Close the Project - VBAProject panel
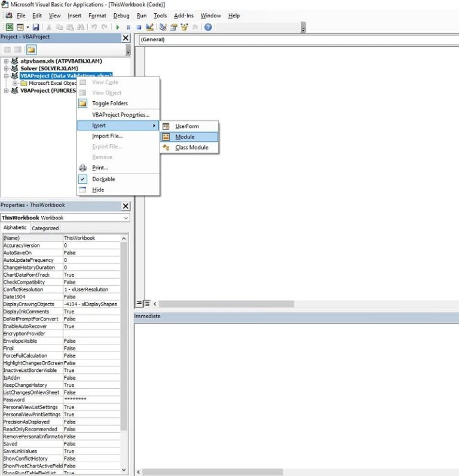 pos(126,38)
